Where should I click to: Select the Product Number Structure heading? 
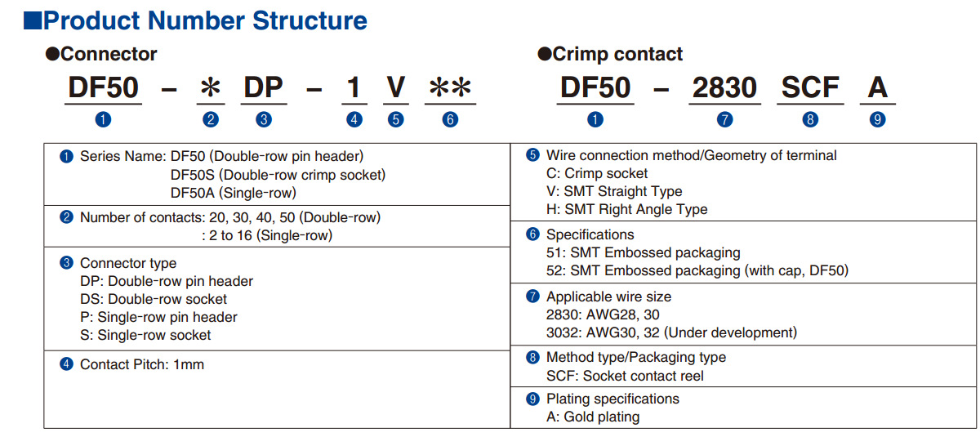point(204,20)
